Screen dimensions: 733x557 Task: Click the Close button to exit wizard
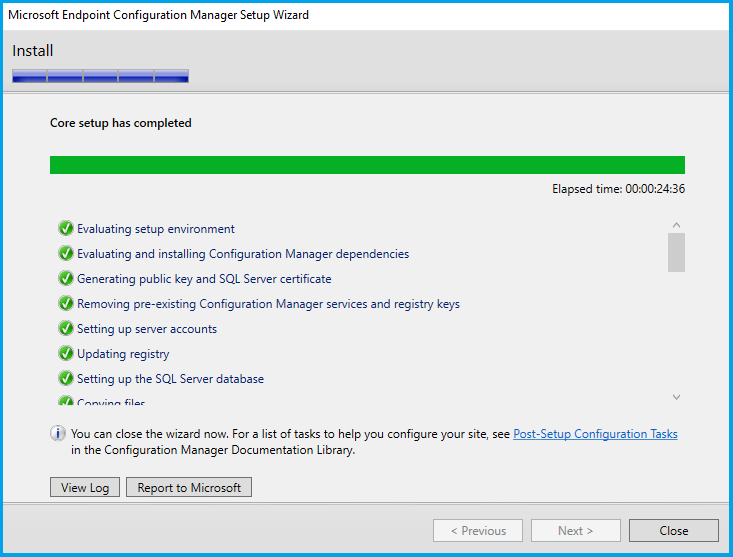[673, 531]
